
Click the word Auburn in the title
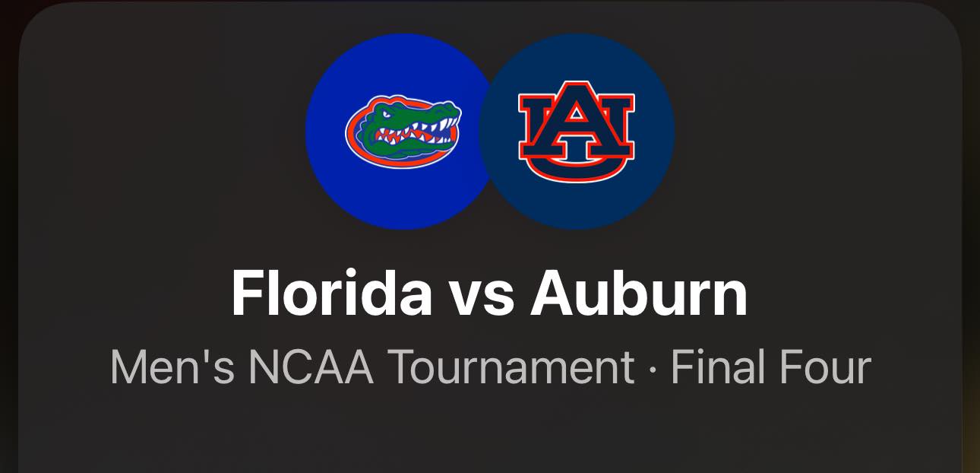click(x=640, y=294)
